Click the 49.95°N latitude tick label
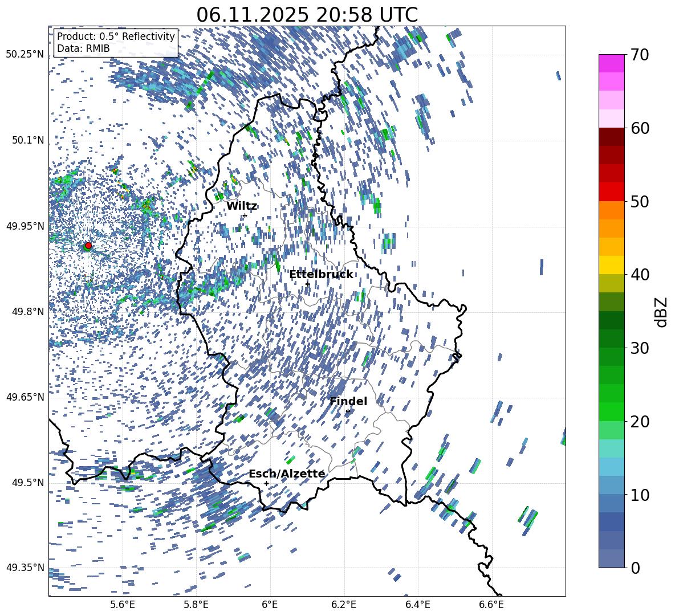The image size is (675, 616). tap(25, 226)
